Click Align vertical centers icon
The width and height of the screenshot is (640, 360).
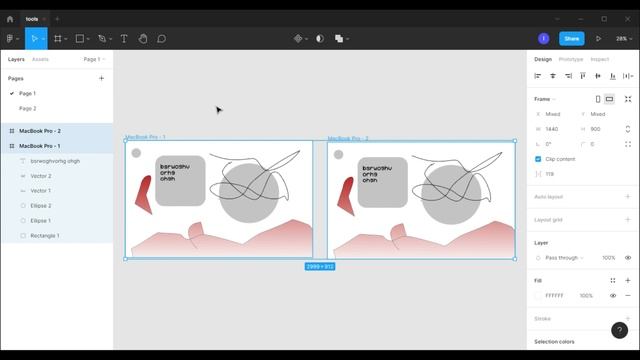coord(598,76)
